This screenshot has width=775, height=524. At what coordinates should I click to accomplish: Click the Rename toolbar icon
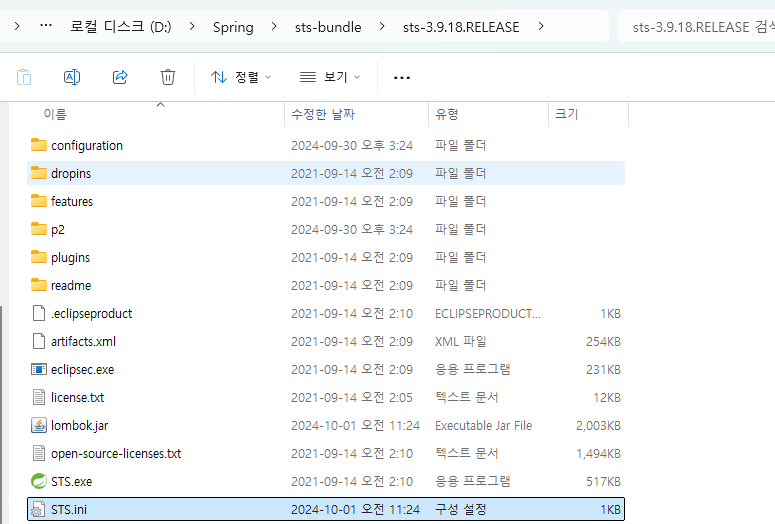click(72, 77)
